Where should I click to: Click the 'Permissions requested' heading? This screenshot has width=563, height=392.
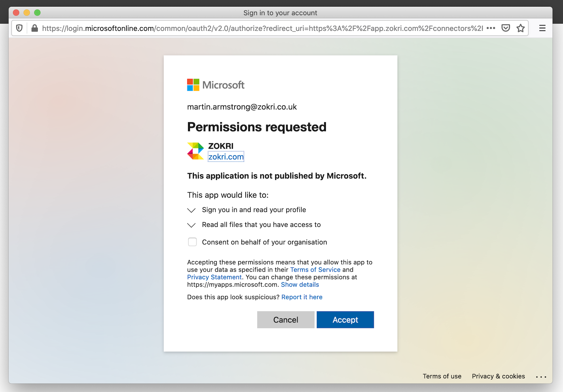coord(257,127)
